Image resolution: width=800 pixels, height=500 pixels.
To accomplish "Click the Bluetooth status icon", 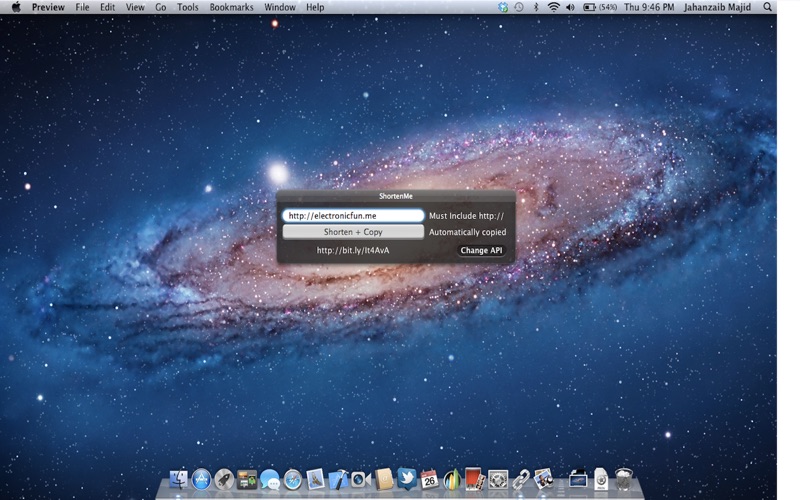I will [536, 7].
